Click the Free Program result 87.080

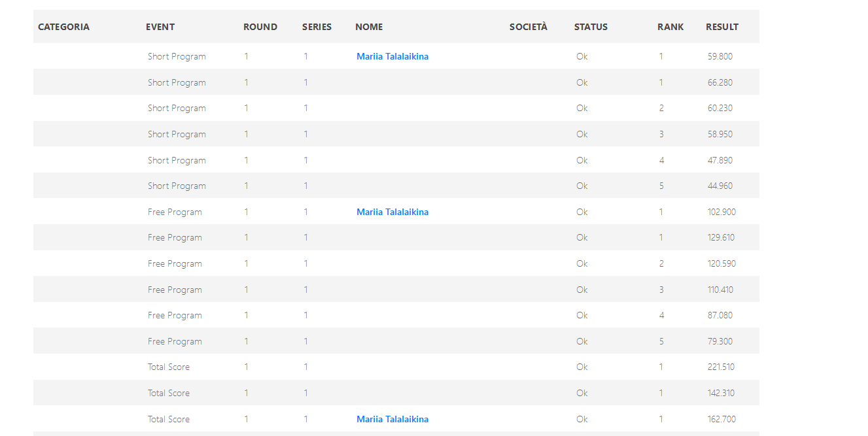point(720,315)
